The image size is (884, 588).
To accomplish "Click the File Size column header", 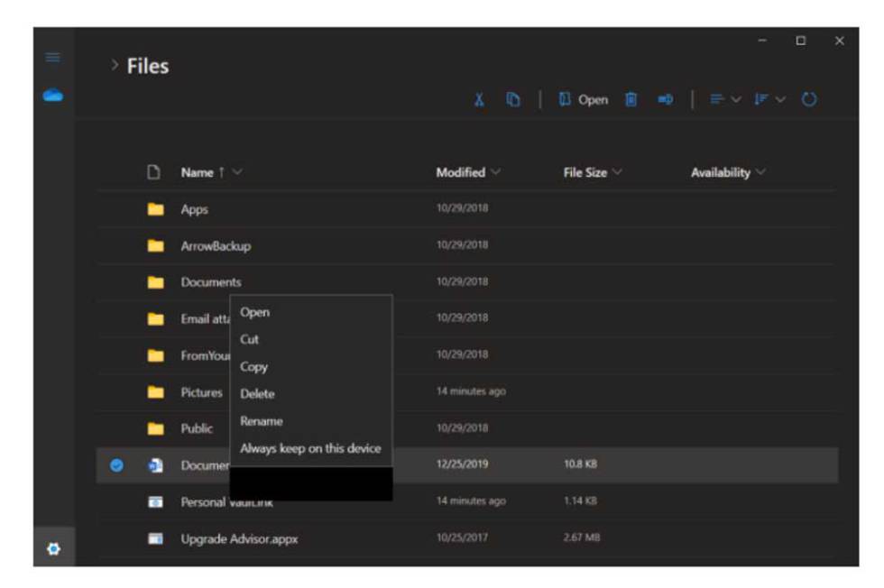I will pyautogui.click(x=585, y=172).
